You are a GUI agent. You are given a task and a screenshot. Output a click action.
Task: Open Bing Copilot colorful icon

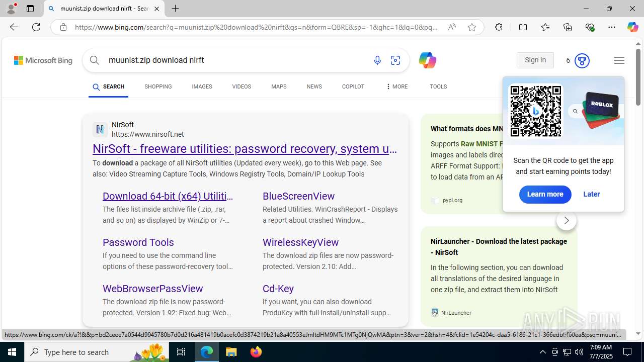[x=427, y=60]
